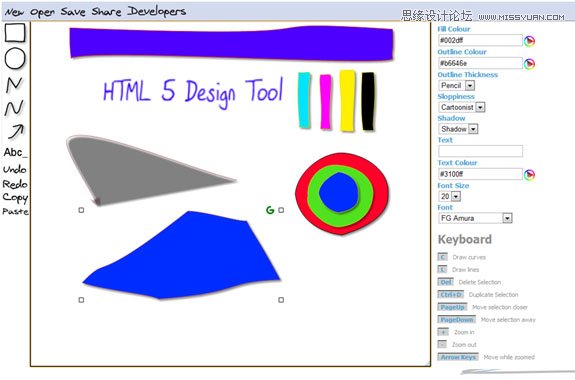Select the rectangle drawing tool

(x=15, y=33)
